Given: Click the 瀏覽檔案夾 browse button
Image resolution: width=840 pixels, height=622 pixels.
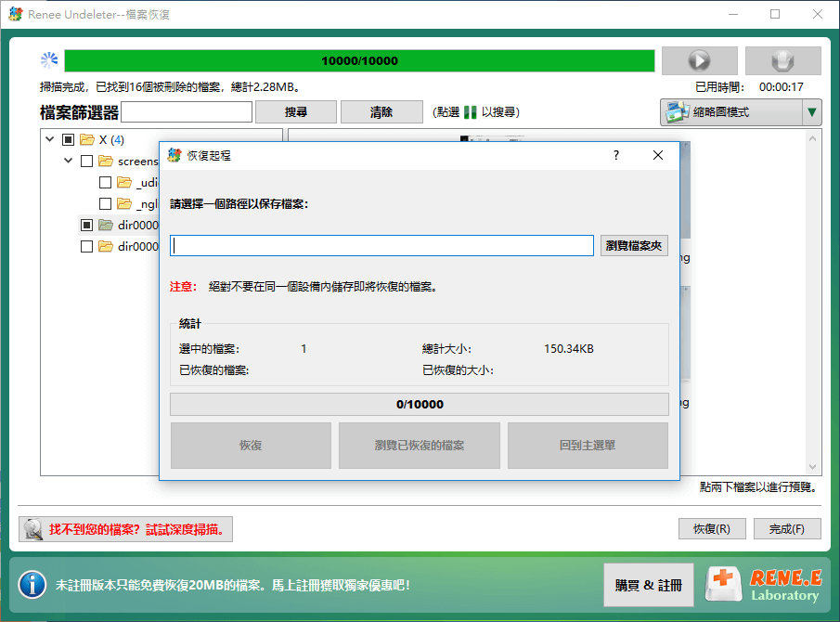Looking at the screenshot, I should point(634,245).
